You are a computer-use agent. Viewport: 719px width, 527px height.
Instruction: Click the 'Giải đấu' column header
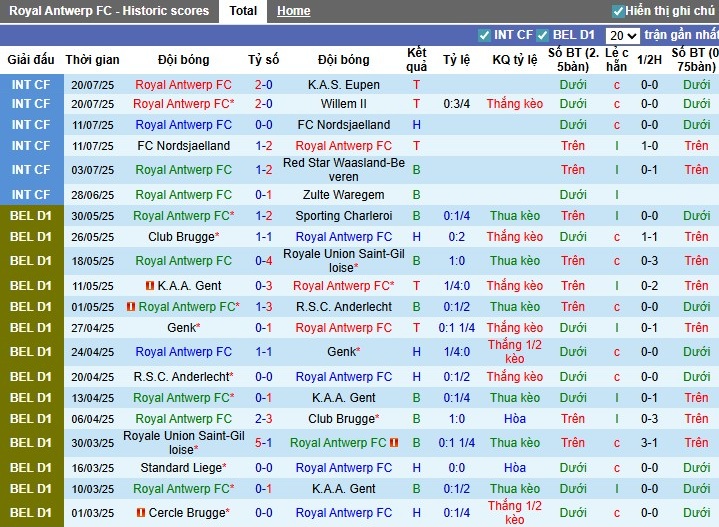(31, 60)
